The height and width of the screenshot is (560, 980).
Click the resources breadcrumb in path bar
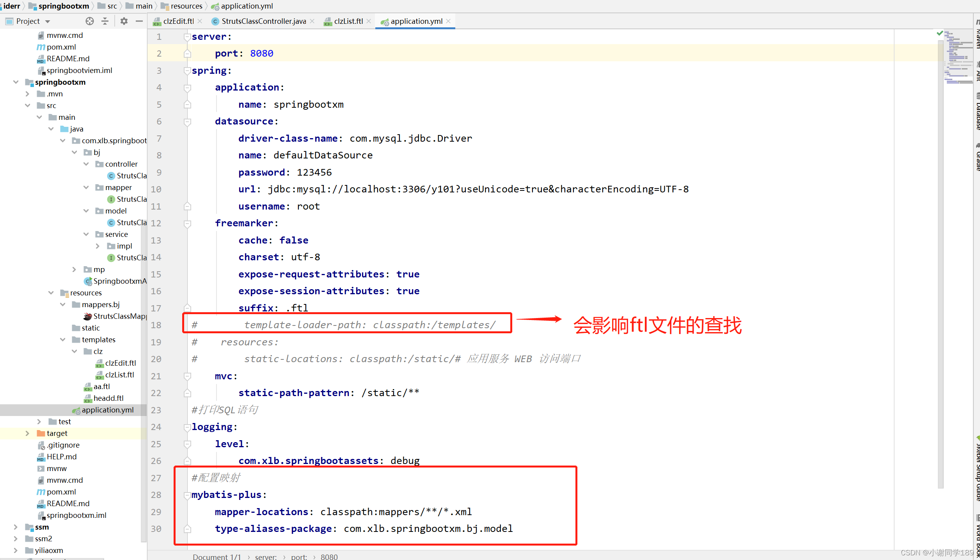pyautogui.click(x=186, y=6)
